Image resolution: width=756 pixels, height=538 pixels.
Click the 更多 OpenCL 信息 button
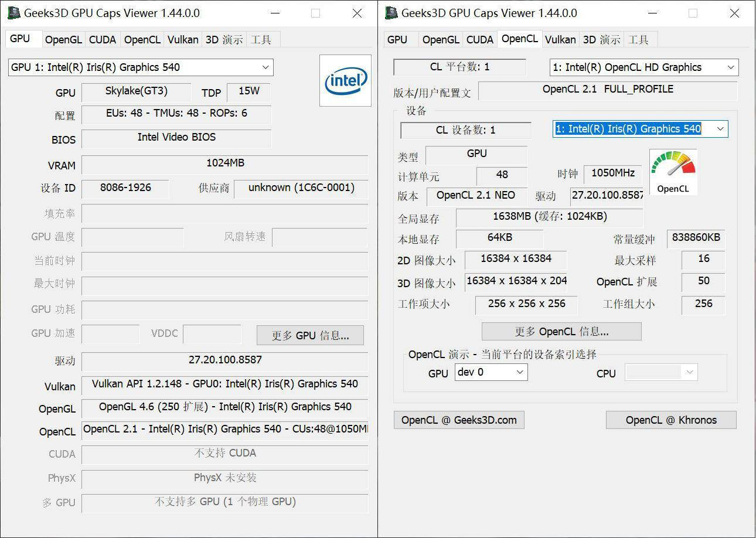(561, 331)
